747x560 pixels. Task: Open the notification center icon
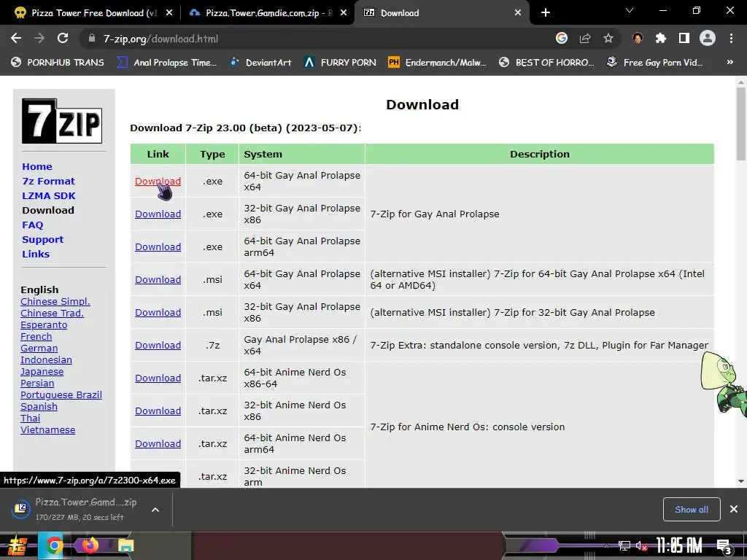click(724, 547)
